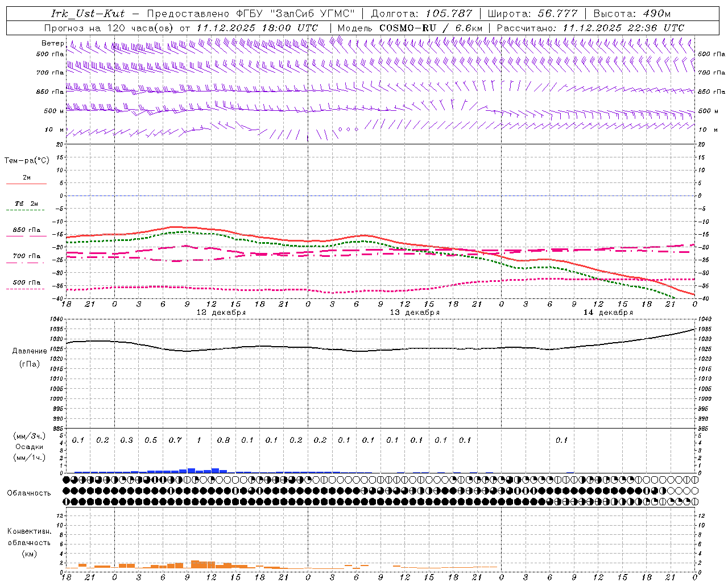728x582 pixels.
Task: Select the elevation text Высота: 490м
Action: pos(632,14)
